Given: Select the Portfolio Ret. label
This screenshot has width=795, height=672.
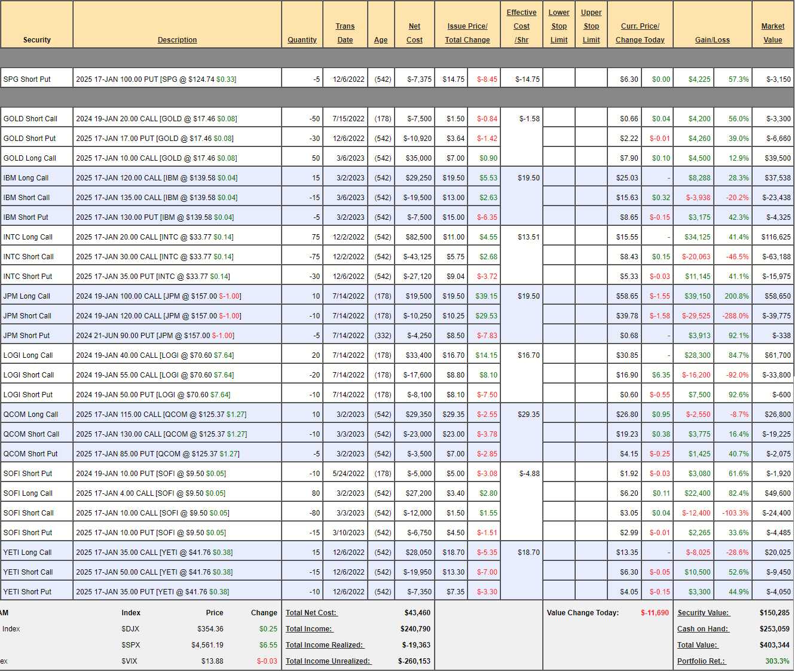Looking at the screenshot, I should [x=701, y=661].
